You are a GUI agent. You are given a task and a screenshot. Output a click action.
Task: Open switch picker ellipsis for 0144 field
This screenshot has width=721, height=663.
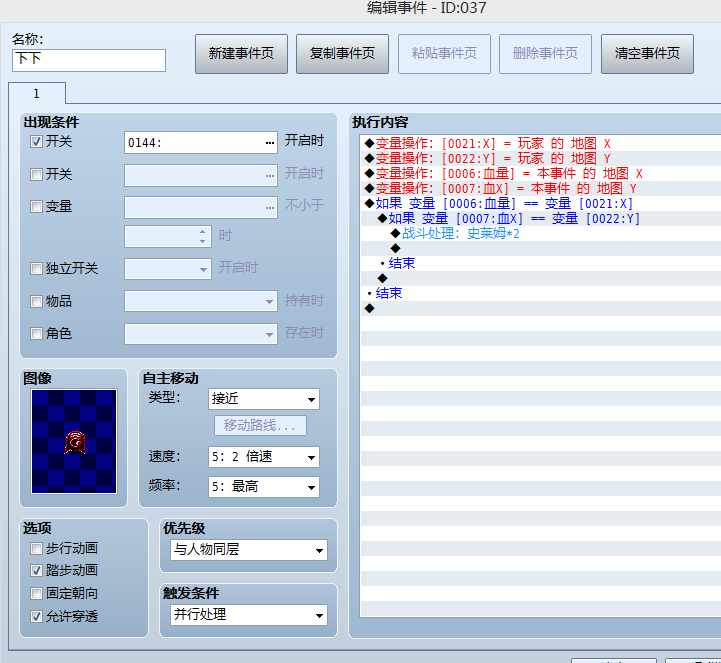270,143
